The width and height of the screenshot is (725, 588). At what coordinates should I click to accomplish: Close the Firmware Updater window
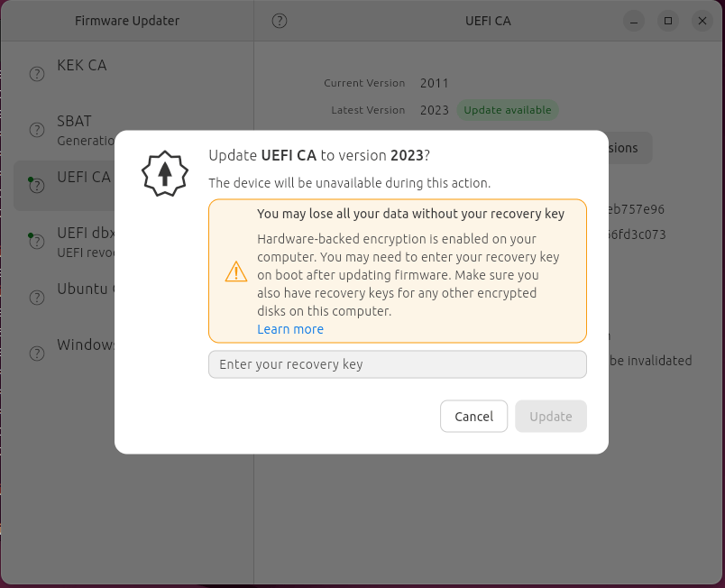702,21
